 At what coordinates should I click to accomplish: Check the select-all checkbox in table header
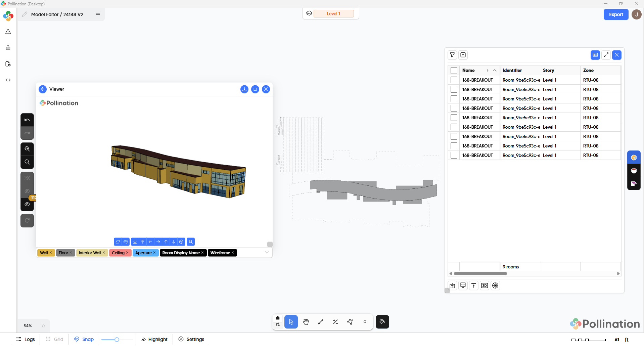pos(454,71)
